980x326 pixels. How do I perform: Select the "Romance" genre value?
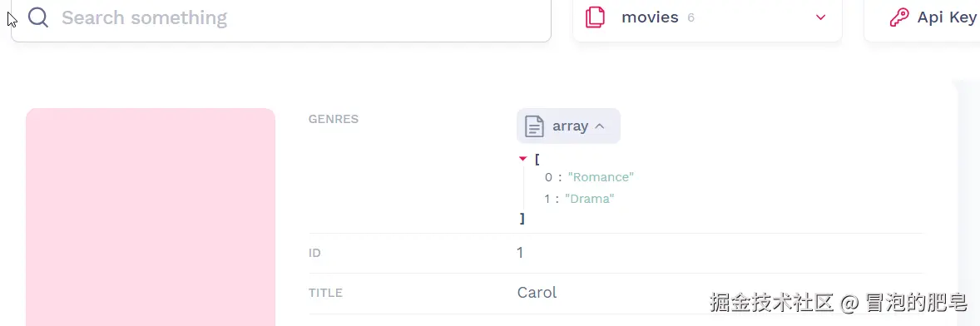click(x=601, y=177)
